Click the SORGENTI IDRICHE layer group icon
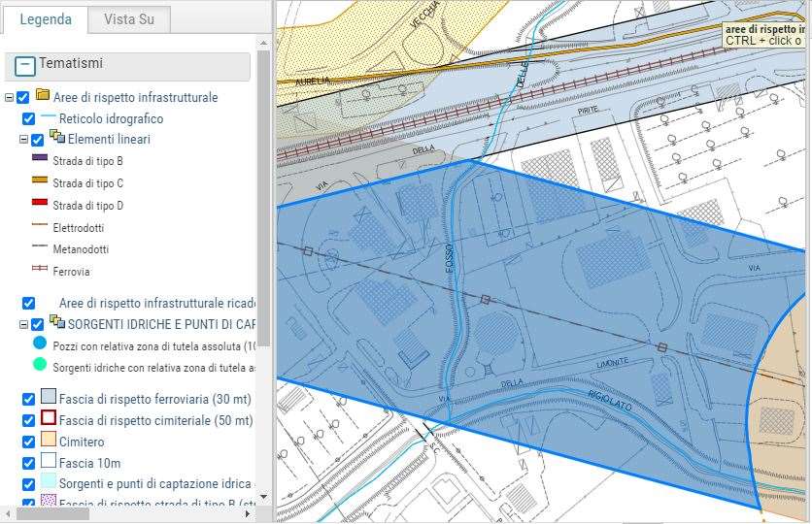 pyautogui.click(x=57, y=322)
